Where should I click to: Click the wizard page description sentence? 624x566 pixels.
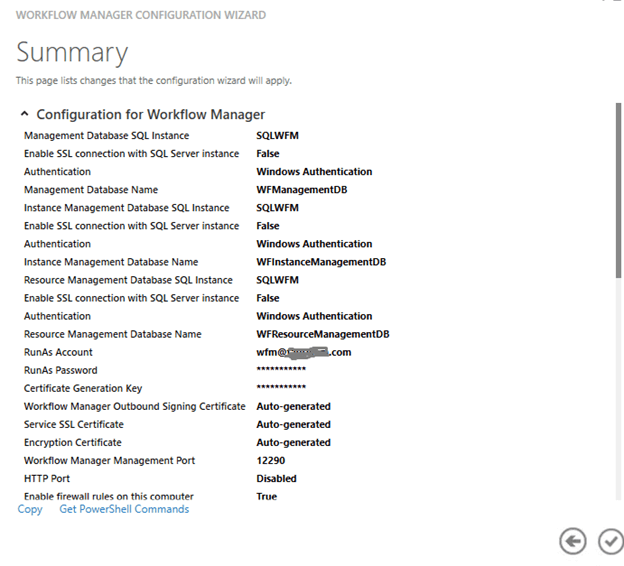point(154,80)
